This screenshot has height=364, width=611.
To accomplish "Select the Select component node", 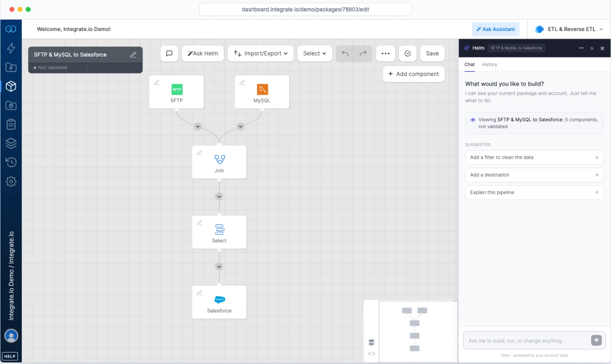I will (219, 232).
